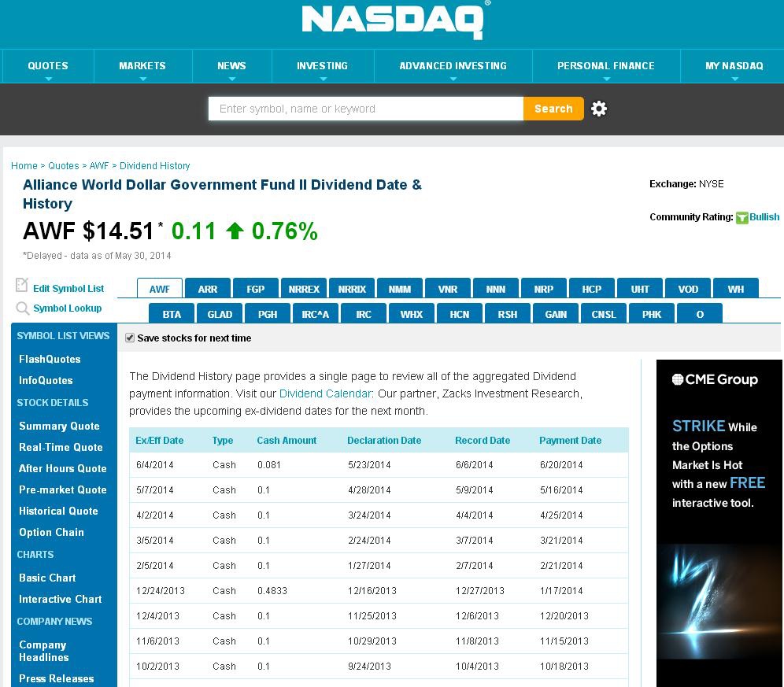Click the Cash Amount column header

click(x=287, y=441)
